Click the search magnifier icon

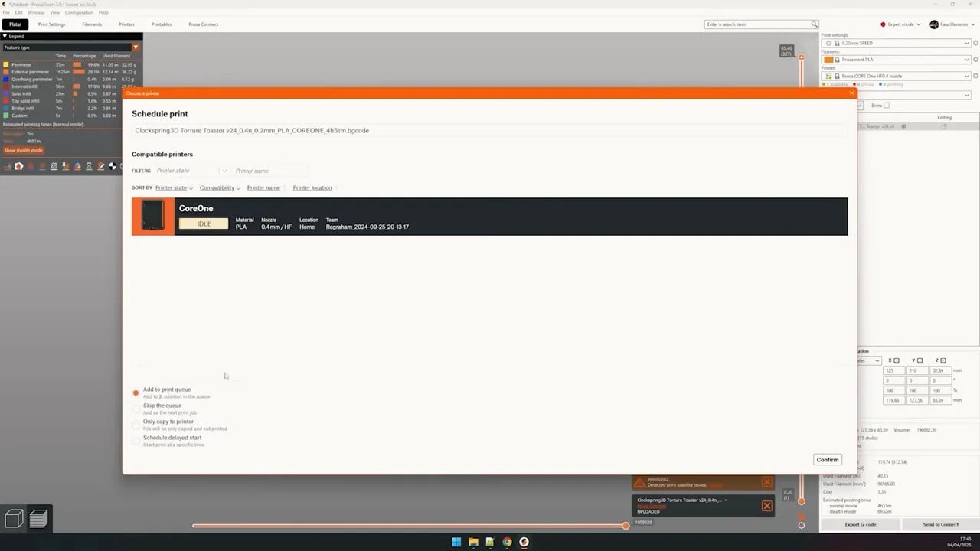[x=815, y=24]
